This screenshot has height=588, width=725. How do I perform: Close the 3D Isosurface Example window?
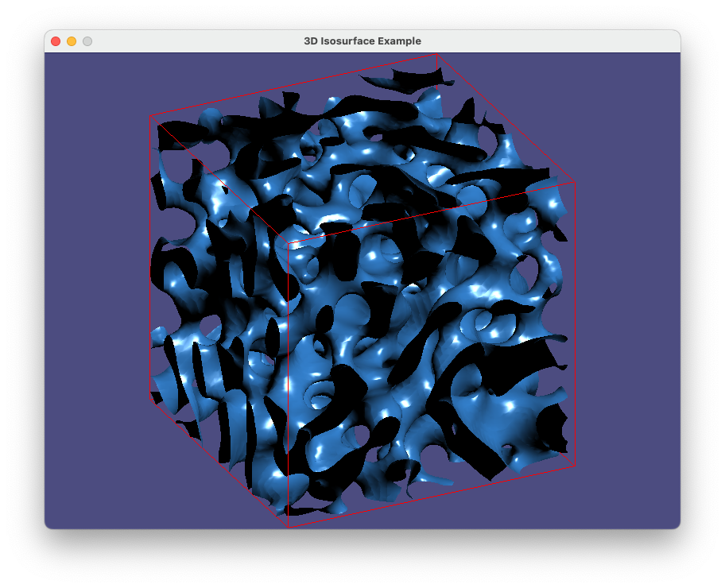(x=56, y=41)
